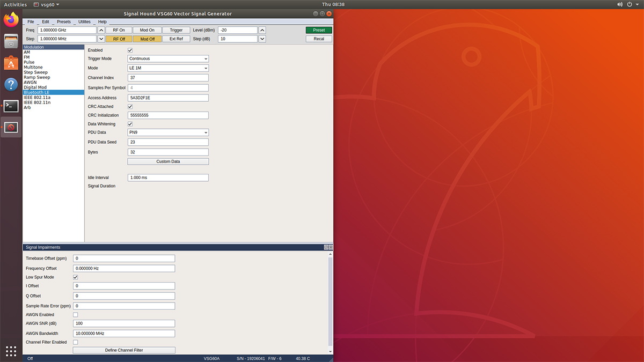The image size is (644, 362).
Task: Launch Firefox from the dock
Action: click(10, 19)
